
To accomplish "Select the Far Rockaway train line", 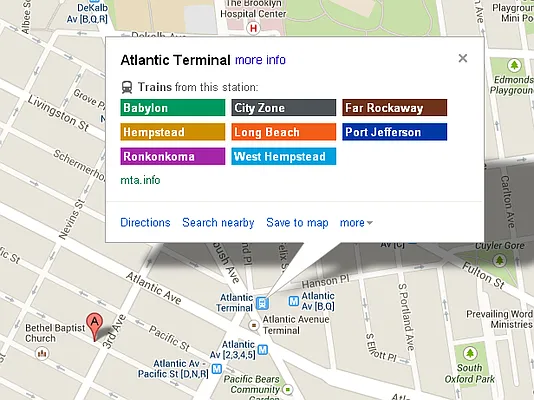I will coord(395,108).
